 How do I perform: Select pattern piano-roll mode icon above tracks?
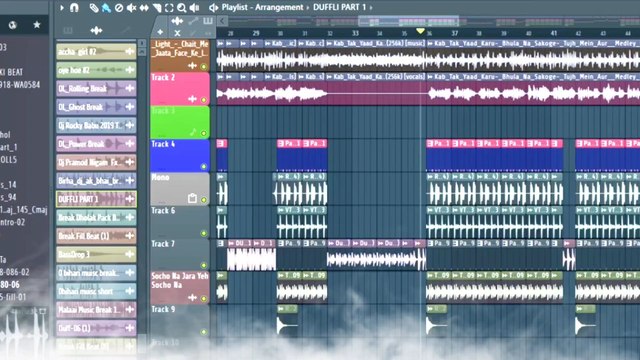[208, 21]
